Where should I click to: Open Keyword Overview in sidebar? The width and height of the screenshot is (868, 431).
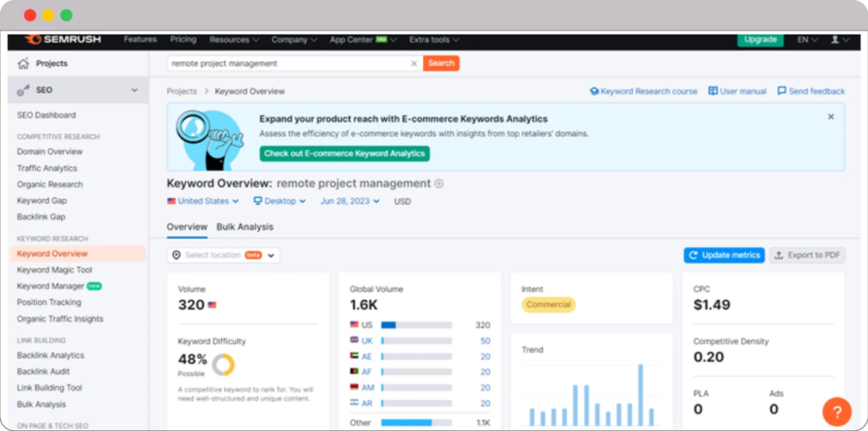[78, 254]
